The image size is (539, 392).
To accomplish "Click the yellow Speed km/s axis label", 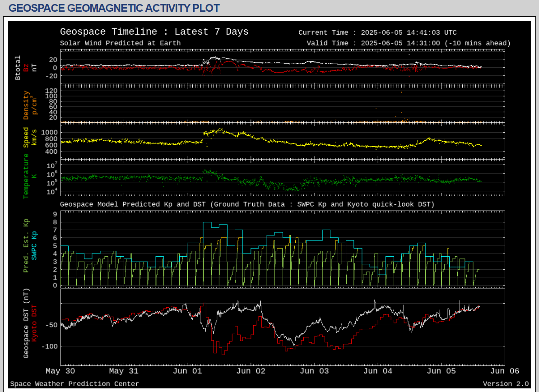I will coord(30,137).
